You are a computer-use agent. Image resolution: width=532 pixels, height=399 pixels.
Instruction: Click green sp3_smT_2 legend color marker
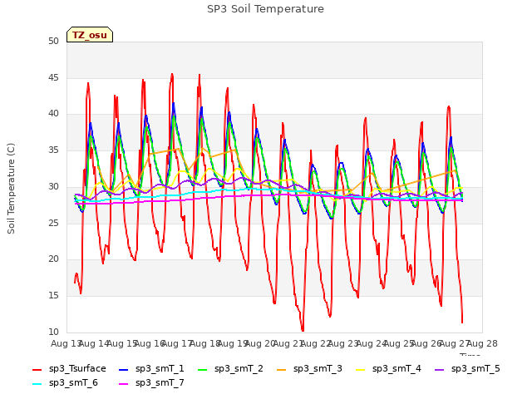click(x=203, y=369)
